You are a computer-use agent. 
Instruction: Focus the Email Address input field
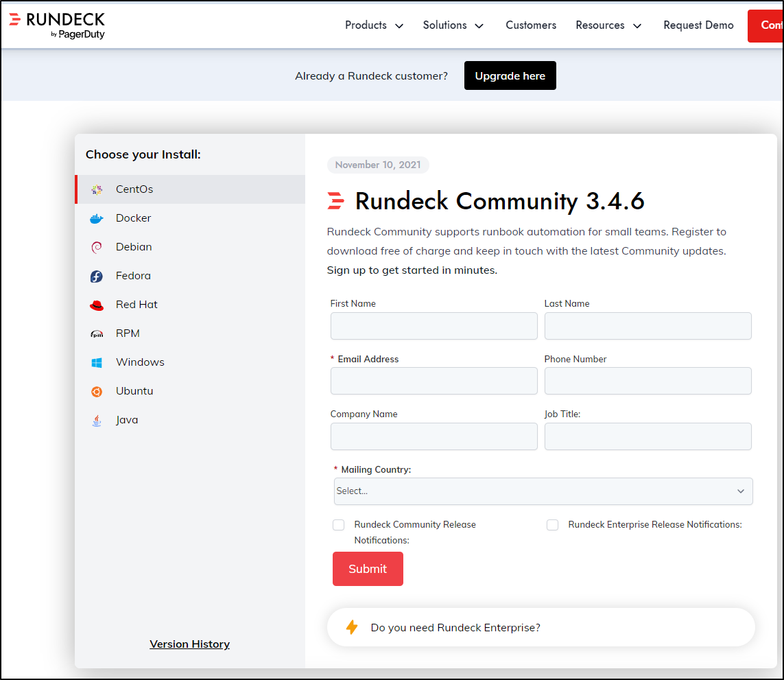point(433,381)
